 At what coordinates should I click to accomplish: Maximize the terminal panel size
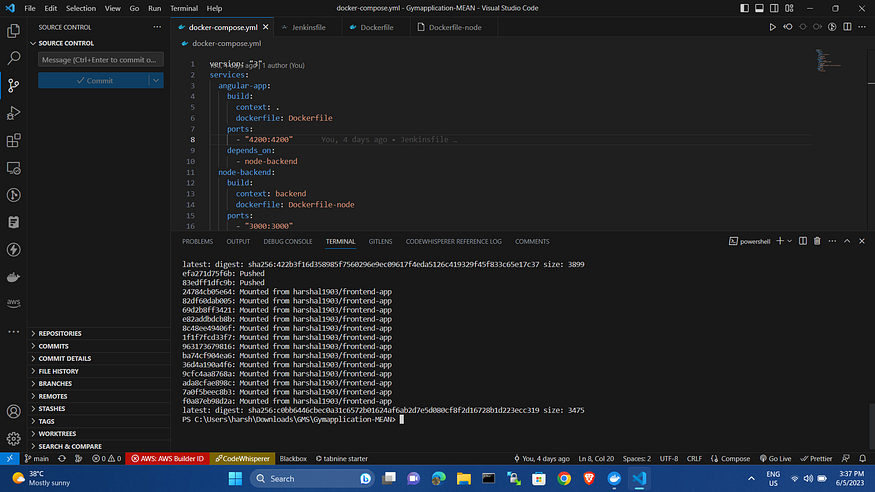(x=847, y=241)
